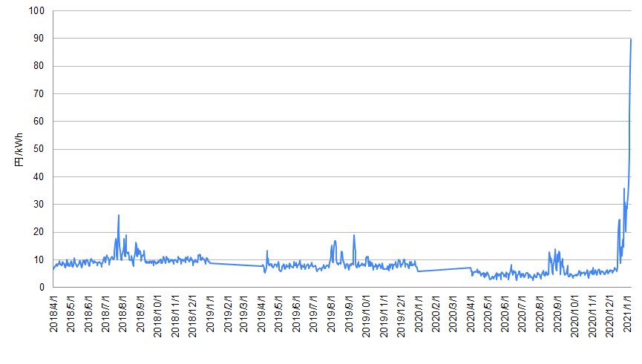Select the 2019/11/1 date label

383,316
